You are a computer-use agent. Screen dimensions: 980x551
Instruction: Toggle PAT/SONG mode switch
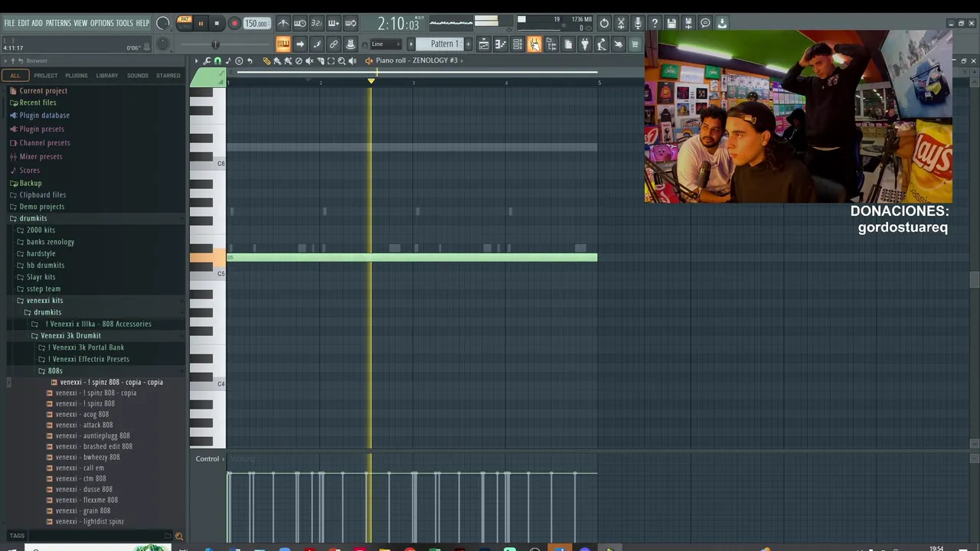click(x=185, y=23)
